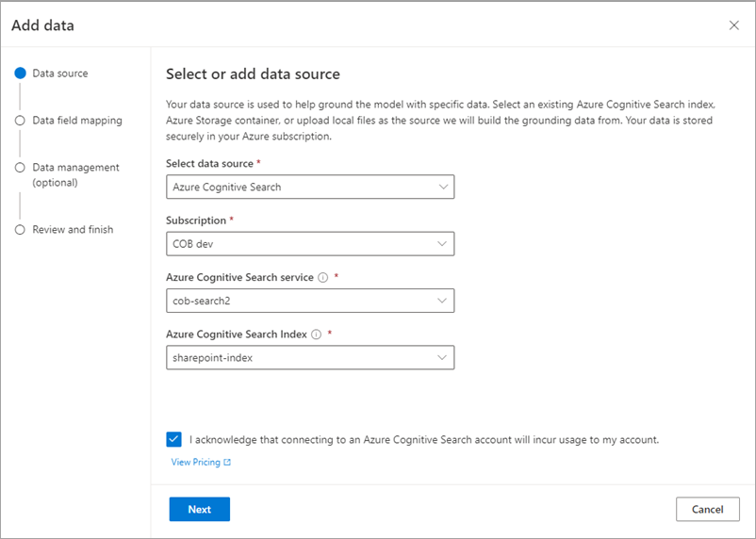Open the View Pricing link

click(x=196, y=463)
